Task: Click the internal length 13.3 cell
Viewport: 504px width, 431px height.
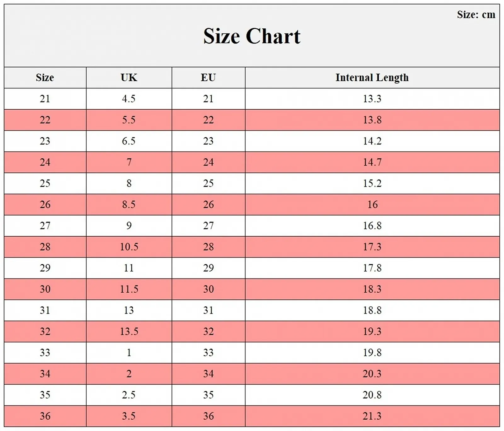Action: tap(372, 99)
